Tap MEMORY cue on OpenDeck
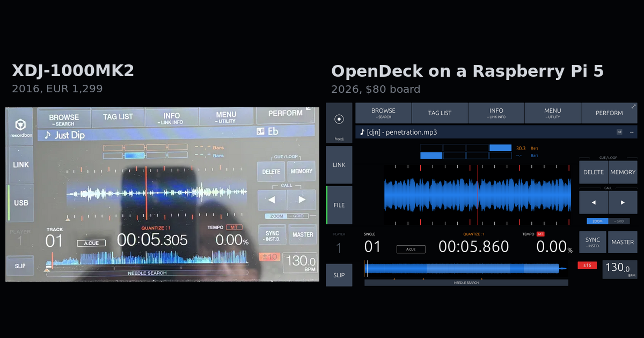The image size is (644, 338). pyautogui.click(x=623, y=172)
